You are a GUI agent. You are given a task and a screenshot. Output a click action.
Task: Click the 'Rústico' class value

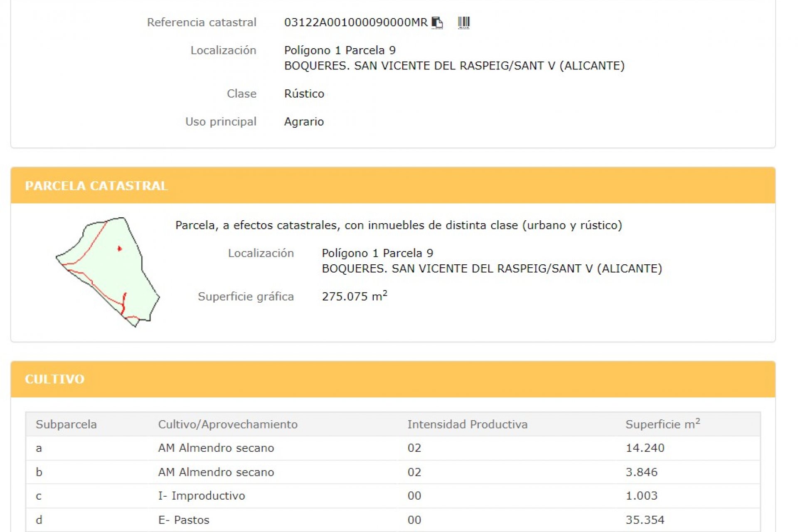click(x=304, y=94)
